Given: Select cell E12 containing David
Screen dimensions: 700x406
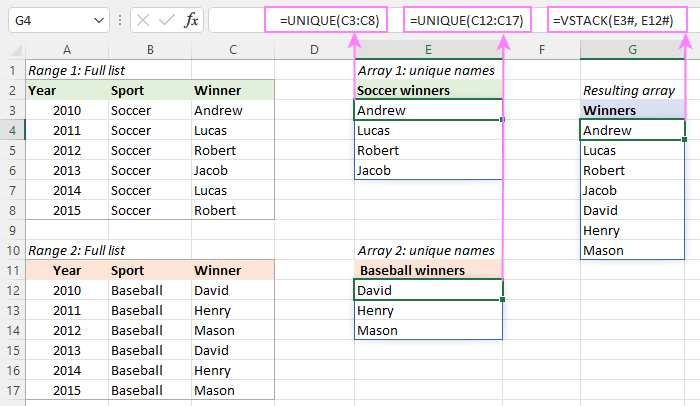Looking at the screenshot, I should tap(428, 291).
